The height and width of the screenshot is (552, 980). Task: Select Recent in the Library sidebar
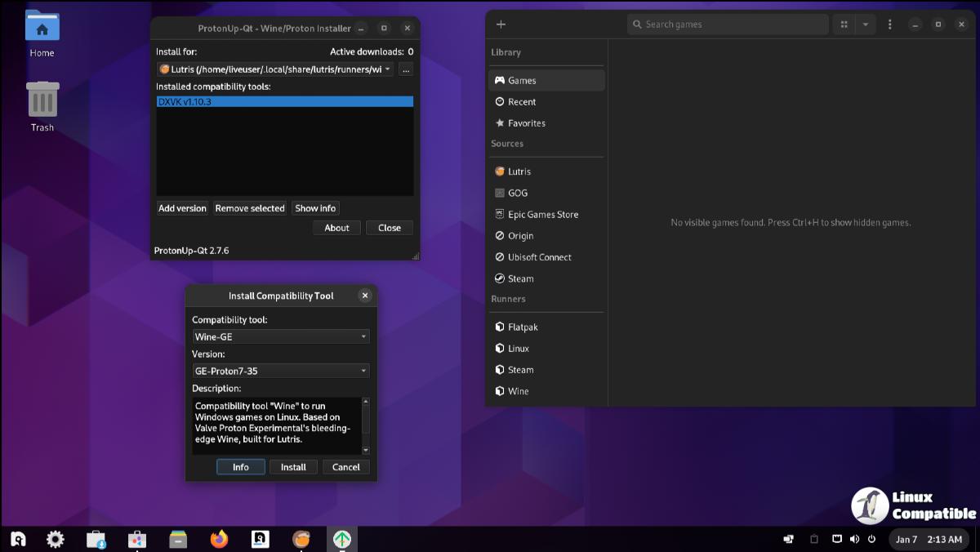pyautogui.click(x=522, y=102)
